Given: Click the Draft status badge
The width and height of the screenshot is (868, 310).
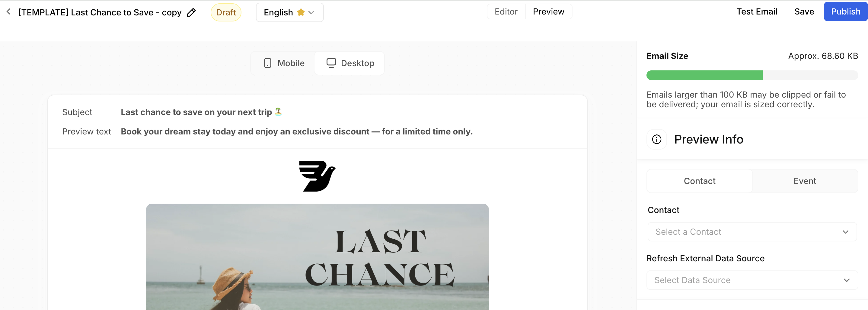Looking at the screenshot, I should [x=226, y=12].
